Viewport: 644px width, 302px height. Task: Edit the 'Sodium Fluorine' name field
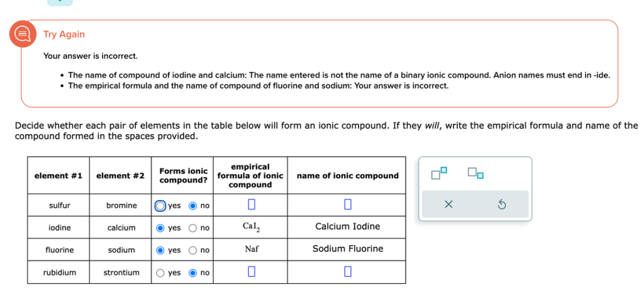pyautogui.click(x=347, y=249)
